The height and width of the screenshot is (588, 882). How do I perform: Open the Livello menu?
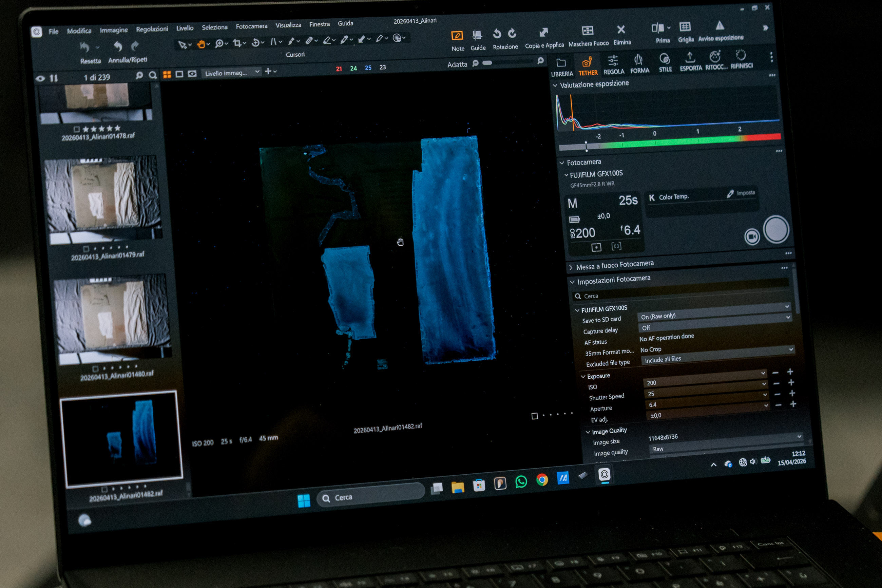click(x=185, y=28)
